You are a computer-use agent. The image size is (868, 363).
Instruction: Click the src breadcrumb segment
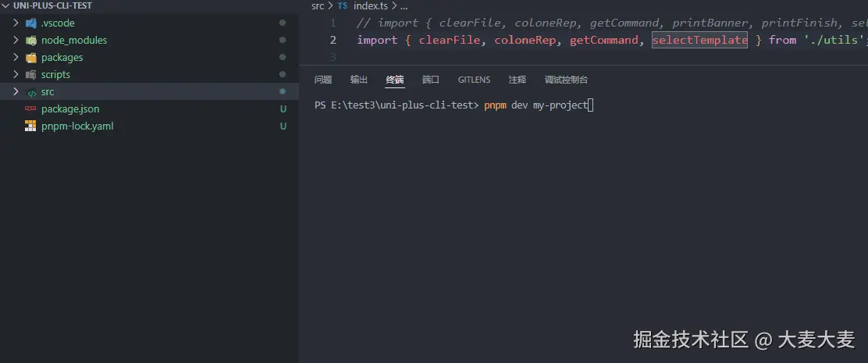318,6
